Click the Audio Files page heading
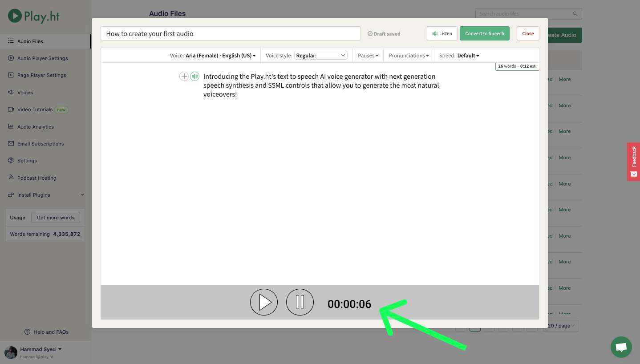Screen dimensions: 640x364 pos(167,14)
